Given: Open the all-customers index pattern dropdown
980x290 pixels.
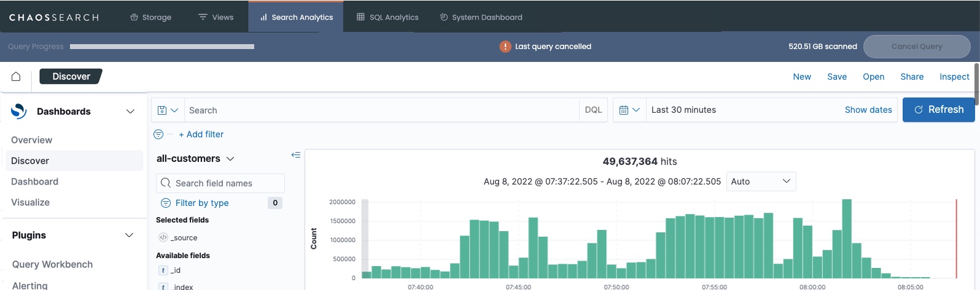Looking at the screenshot, I should click(195, 158).
